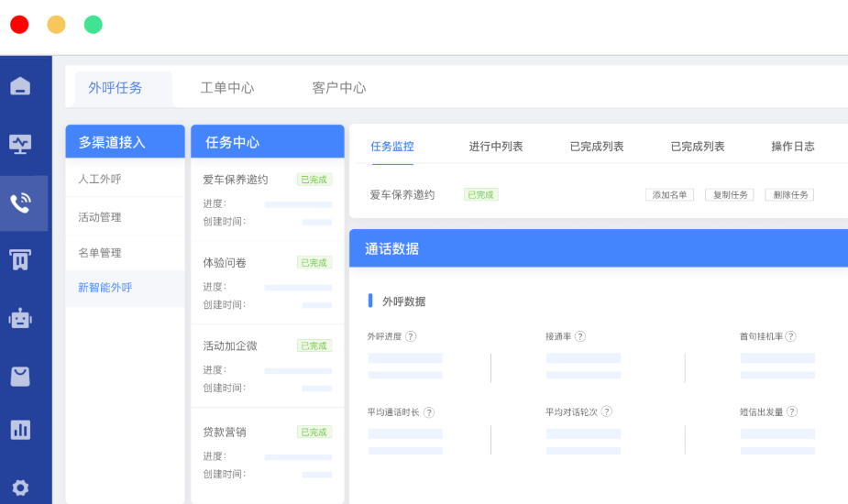Screen dimensions: 848x504
Task: Click the green maximize window dot
Action: click(93, 25)
